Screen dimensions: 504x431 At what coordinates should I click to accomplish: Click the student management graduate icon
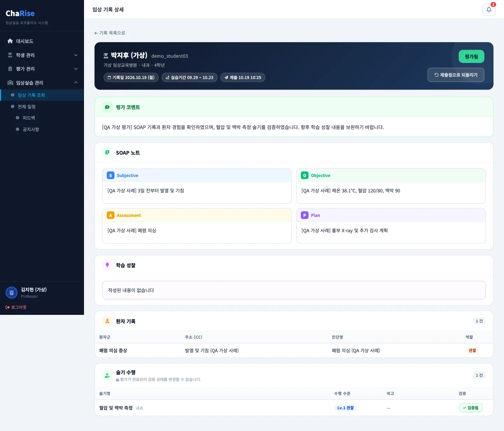(10, 55)
